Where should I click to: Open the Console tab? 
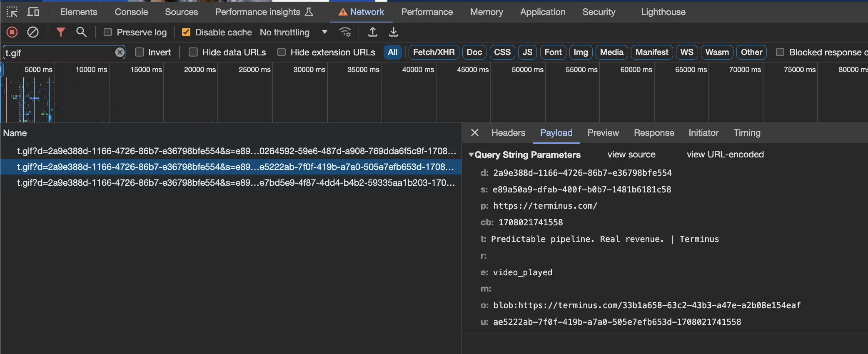point(131,12)
